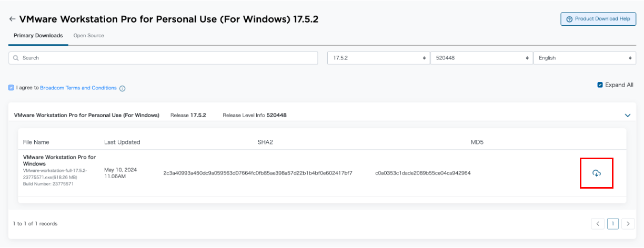Screen dimensions: 644x248
Task: Click the Release Level Info 520448 label
Action: click(255, 115)
